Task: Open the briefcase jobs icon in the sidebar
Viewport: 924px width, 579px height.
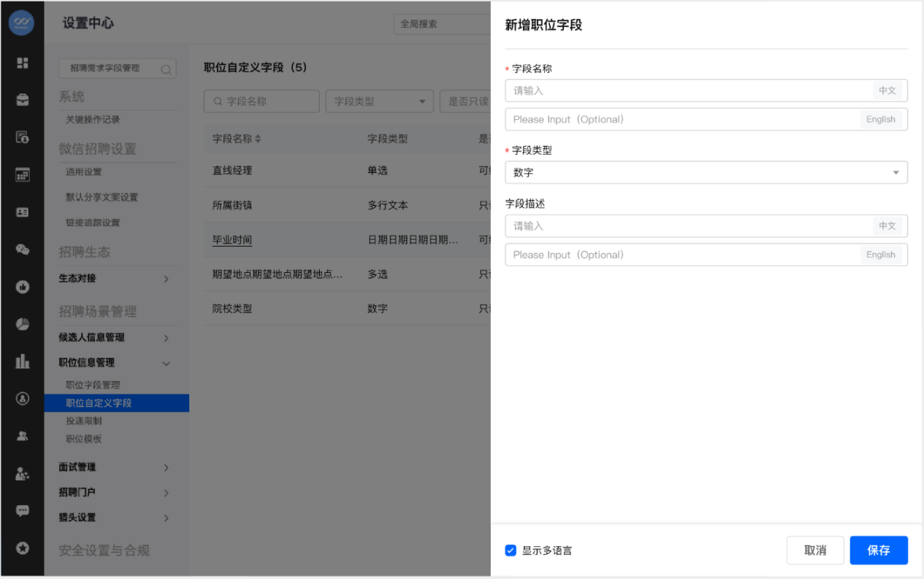Action: [x=22, y=100]
